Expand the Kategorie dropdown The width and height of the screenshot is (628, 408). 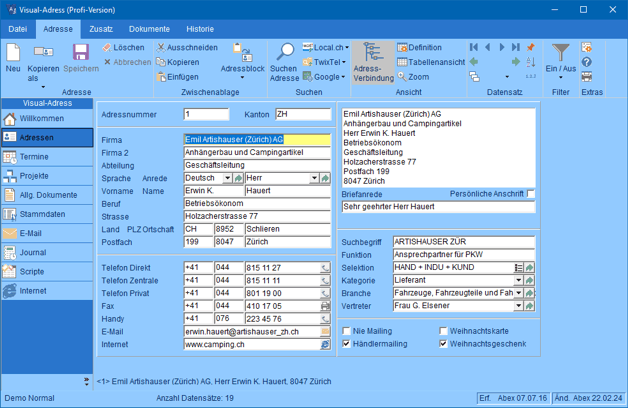click(519, 280)
